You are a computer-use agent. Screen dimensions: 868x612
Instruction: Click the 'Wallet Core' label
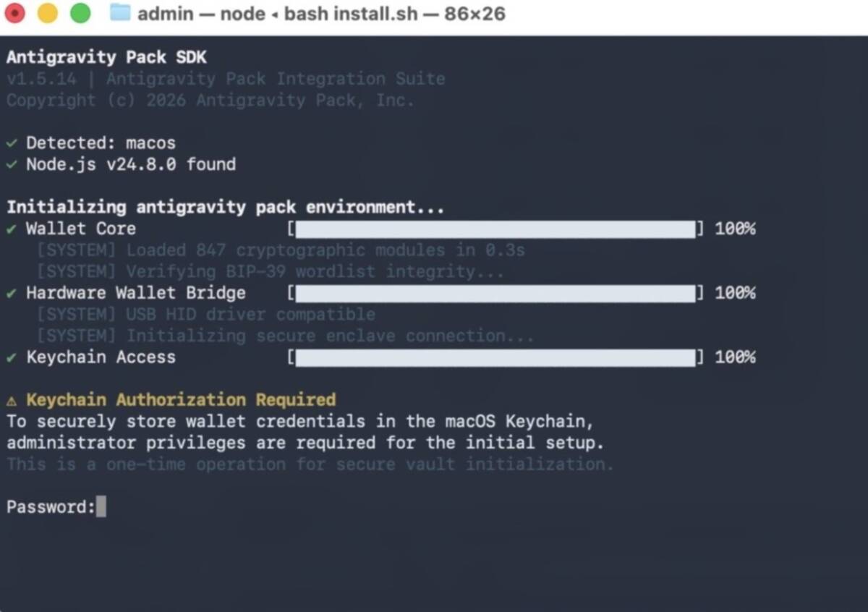[81, 229]
